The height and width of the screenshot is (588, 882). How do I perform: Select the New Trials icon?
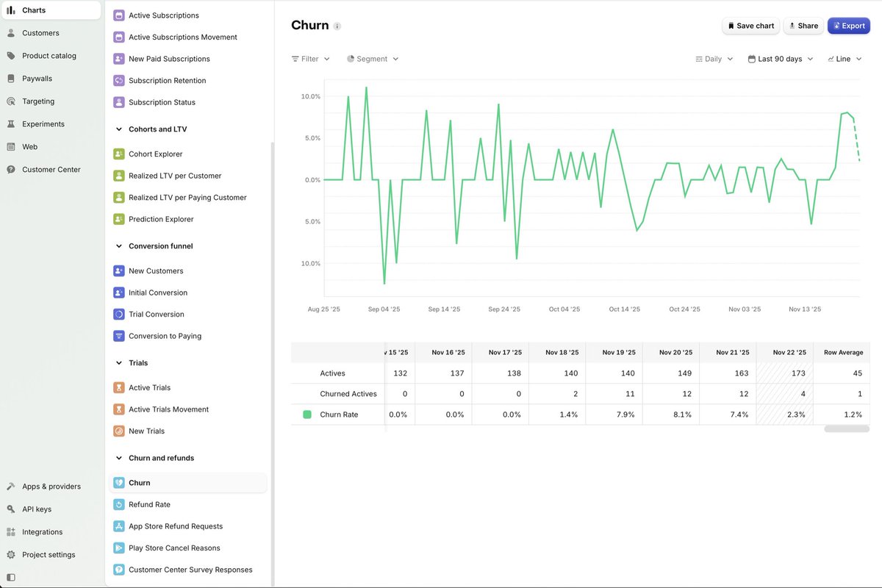tap(119, 431)
